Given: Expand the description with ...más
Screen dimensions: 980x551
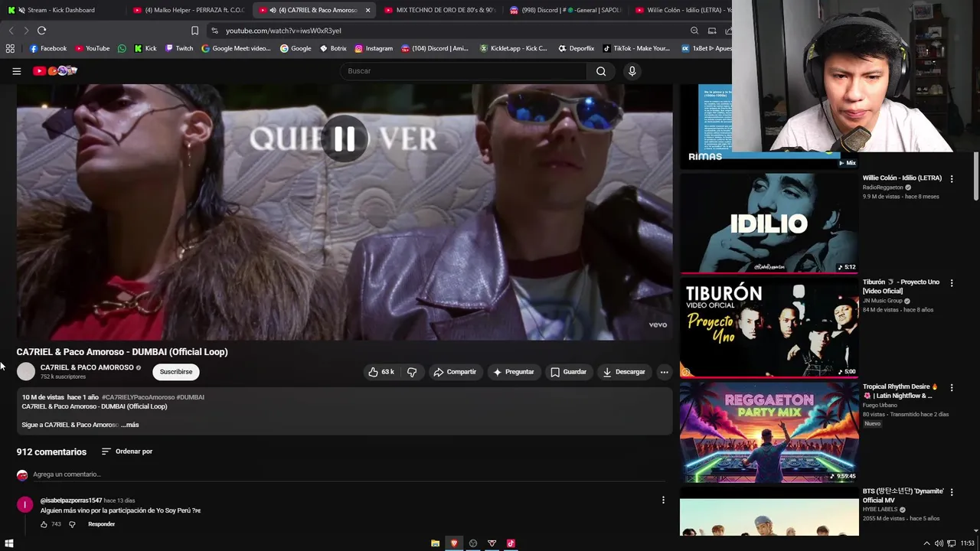Looking at the screenshot, I should point(130,425).
